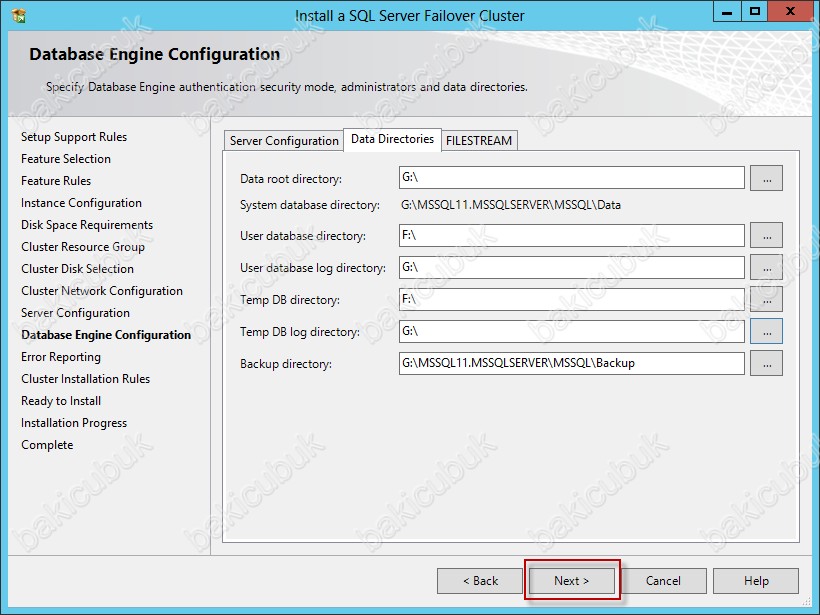Screen dimensions: 820x615
Task: Click the SQL Server setup icon in title bar
Action: point(18,16)
